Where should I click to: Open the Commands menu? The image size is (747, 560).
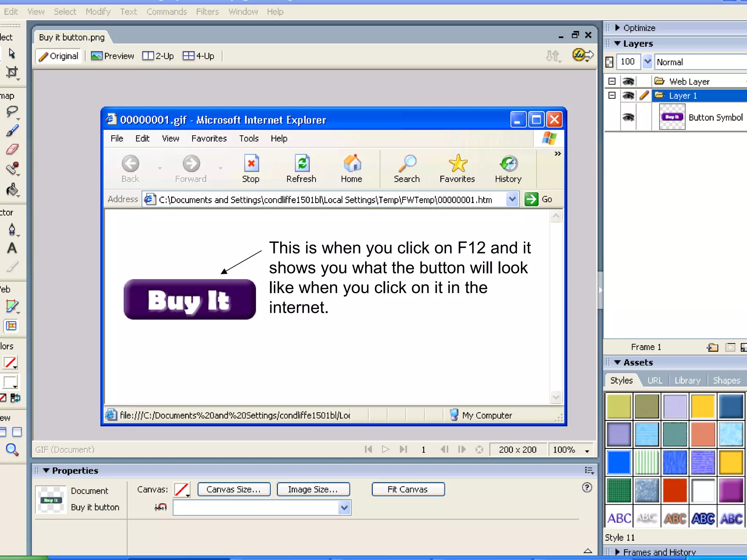click(x=167, y=12)
